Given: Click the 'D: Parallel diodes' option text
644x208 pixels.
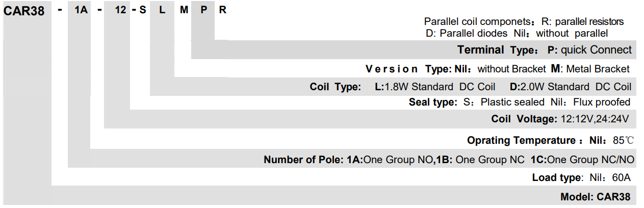Looking at the screenshot, I should [467, 34].
